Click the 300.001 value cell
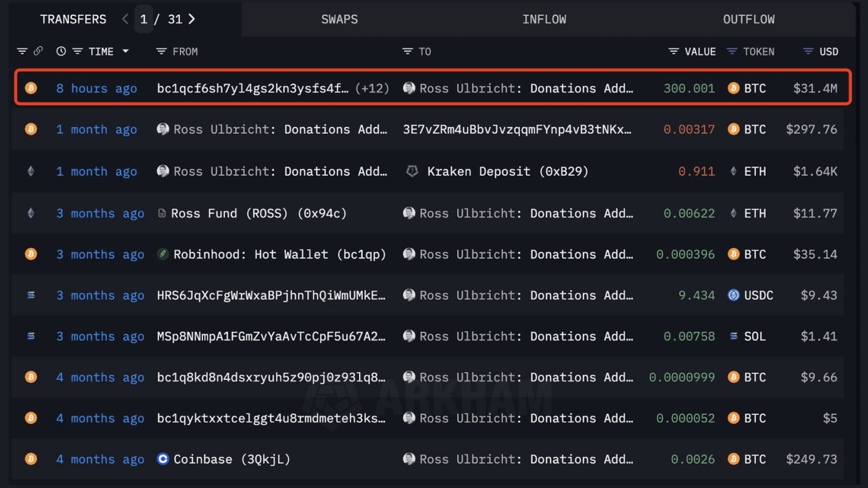Viewport: 868px width, 488px height. (689, 88)
